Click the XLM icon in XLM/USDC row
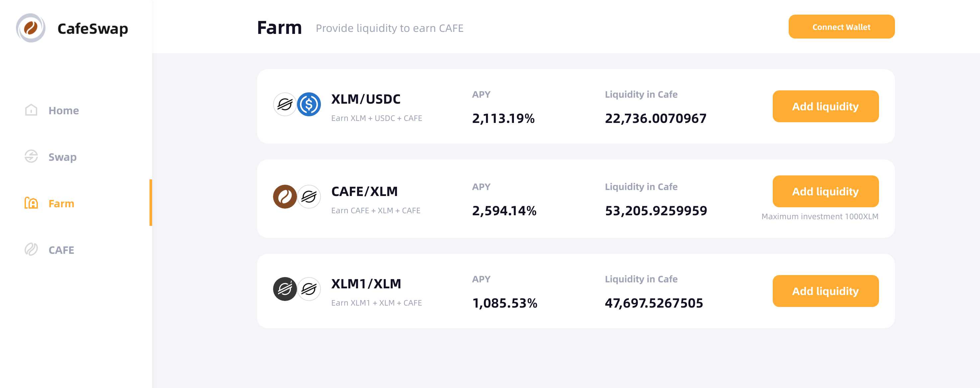Image resolution: width=980 pixels, height=388 pixels. coord(285,104)
